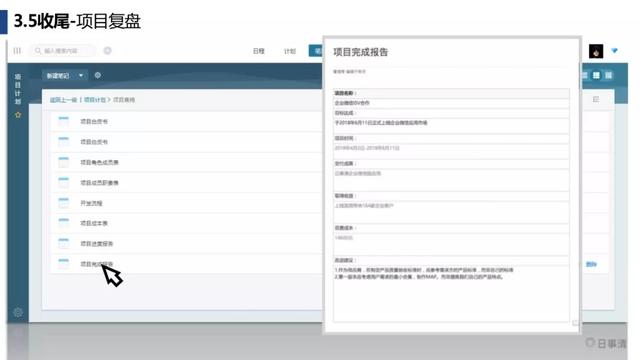Switch to the 日程 tab
Image resolution: width=640 pixels, height=360 pixels.
[259, 51]
